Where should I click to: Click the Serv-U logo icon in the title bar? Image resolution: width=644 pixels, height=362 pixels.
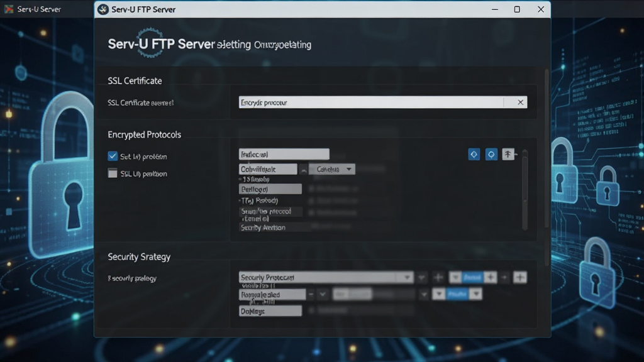[x=103, y=9]
